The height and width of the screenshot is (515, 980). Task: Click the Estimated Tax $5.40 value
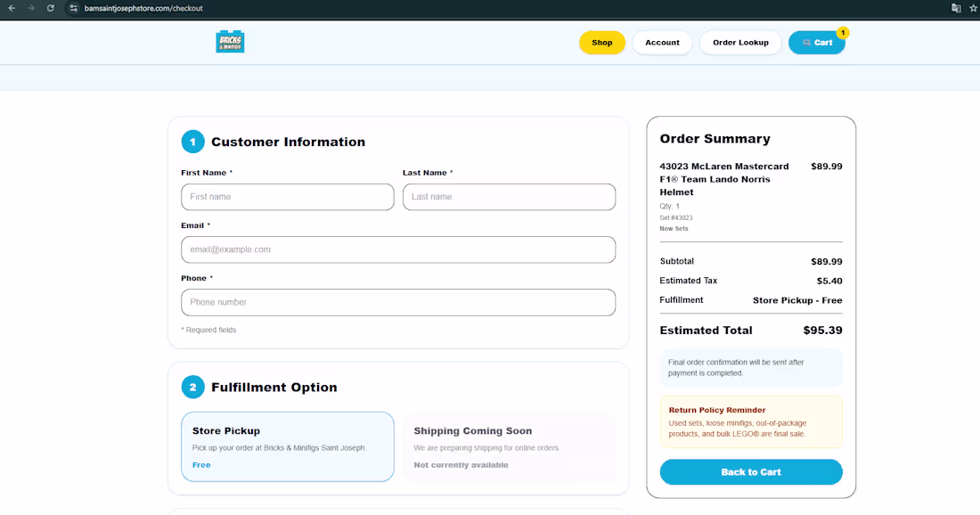(x=829, y=282)
